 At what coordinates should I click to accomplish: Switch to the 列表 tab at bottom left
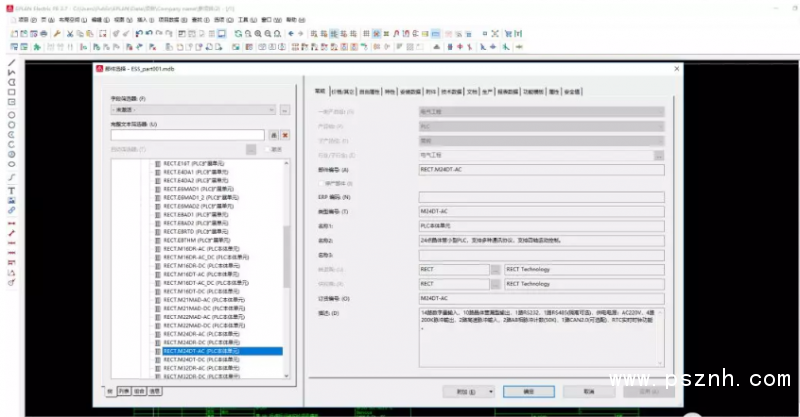[124, 391]
